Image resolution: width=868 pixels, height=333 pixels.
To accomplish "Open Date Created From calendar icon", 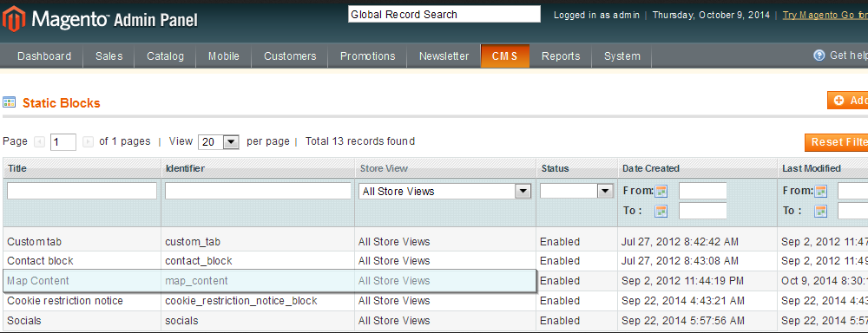I will click(661, 191).
